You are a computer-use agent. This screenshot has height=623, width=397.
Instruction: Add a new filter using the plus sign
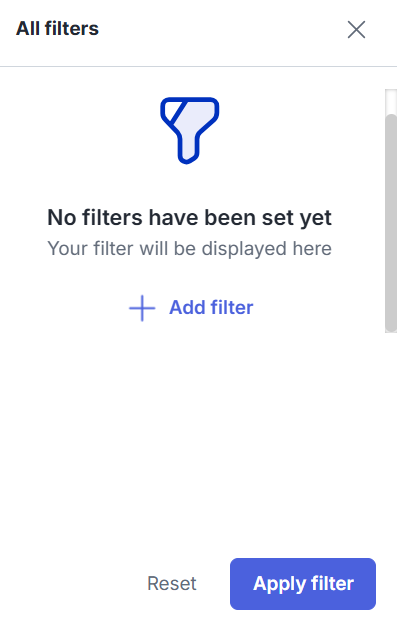click(142, 308)
